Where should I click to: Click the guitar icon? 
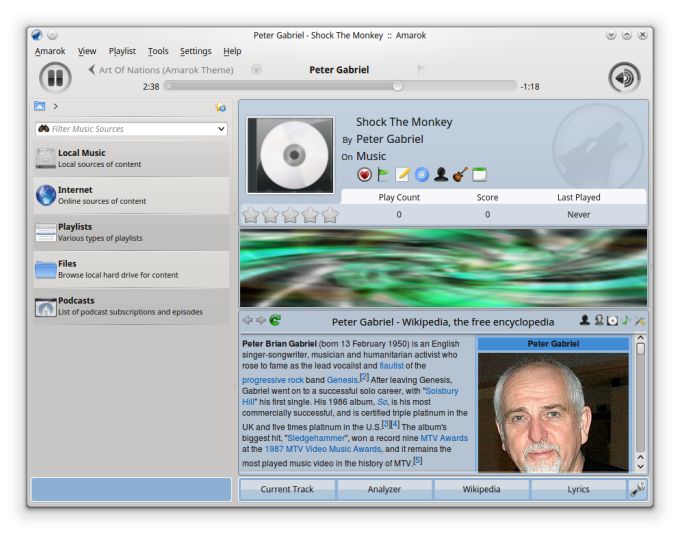(x=460, y=174)
